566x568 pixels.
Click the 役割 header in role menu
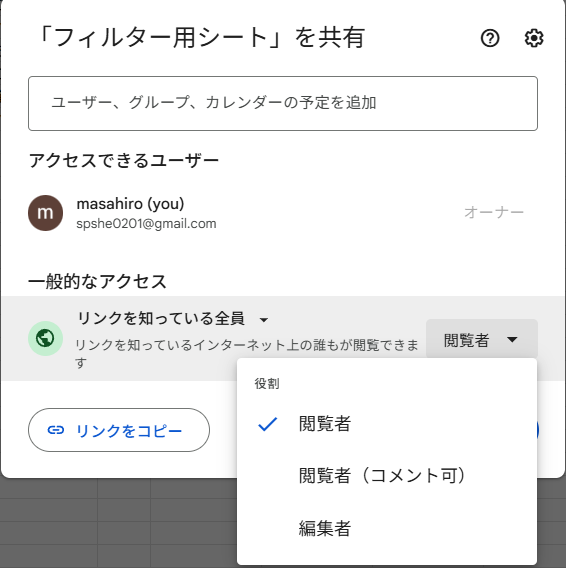267,383
